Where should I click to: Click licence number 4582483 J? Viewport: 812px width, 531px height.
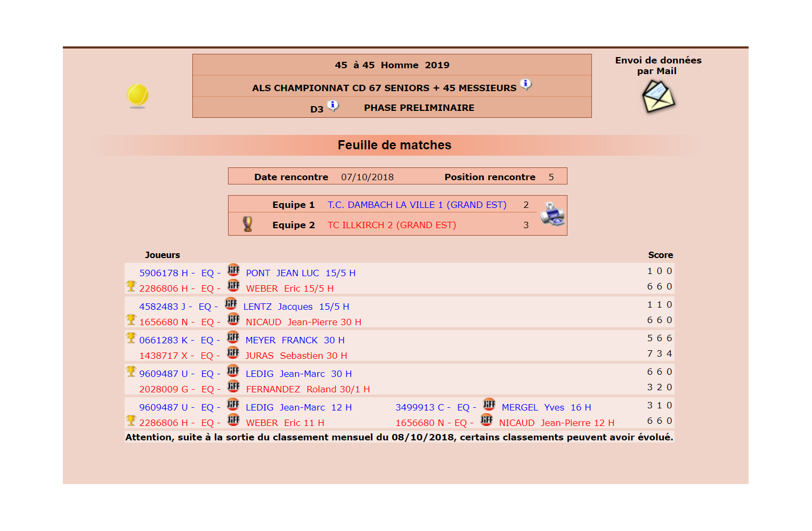(x=163, y=307)
